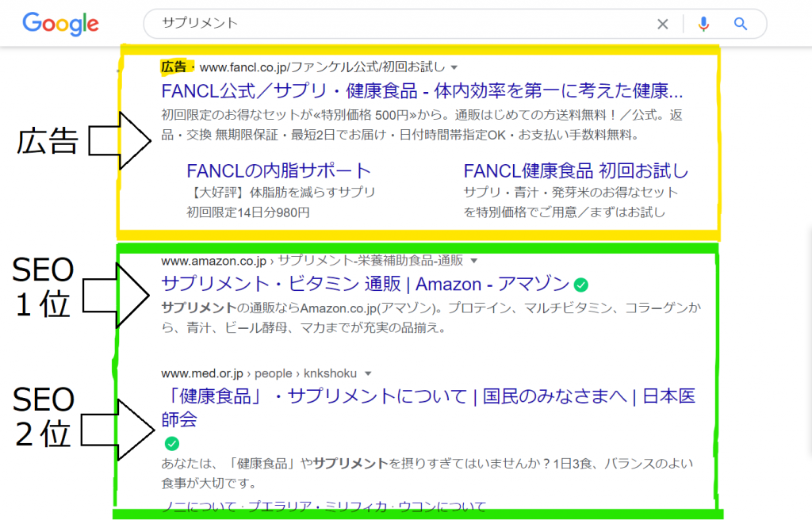Open the FANCLの内脂サポート sitelink
The image size is (812, 520).
tap(278, 171)
